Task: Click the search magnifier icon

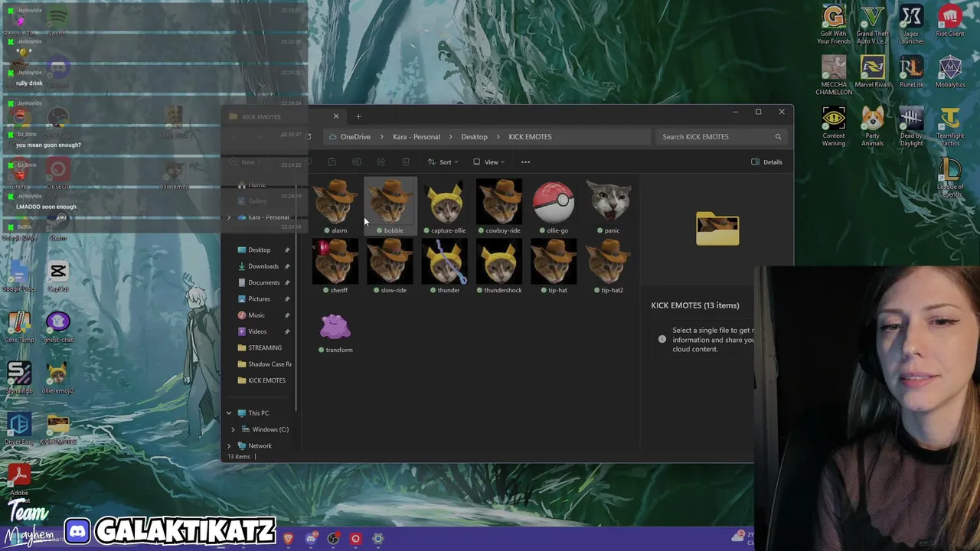Action: pos(778,137)
